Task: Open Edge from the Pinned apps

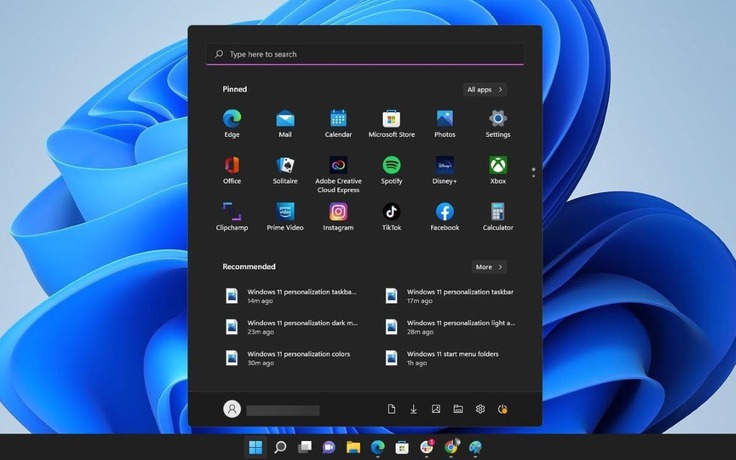Action: point(232,123)
